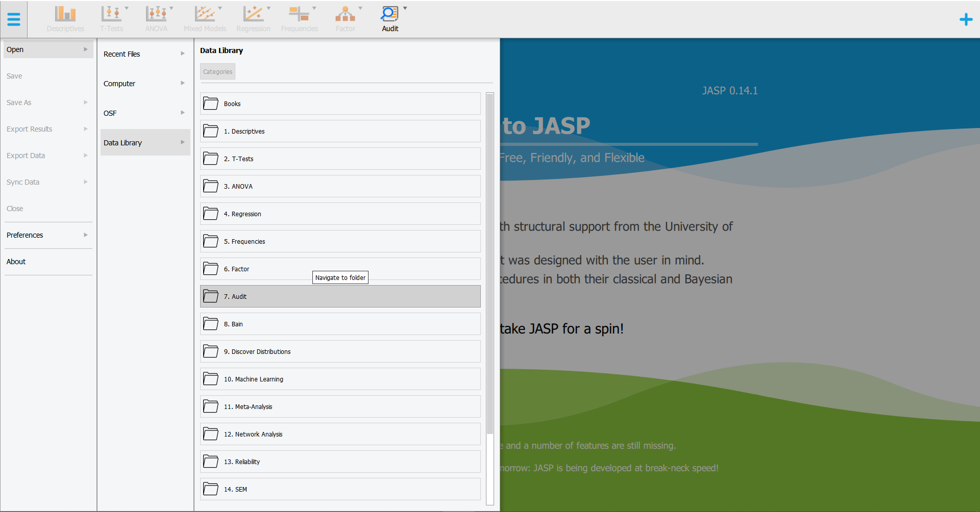980x512 pixels.
Task: Navigate to the 7. Audit folder
Action: tap(340, 296)
